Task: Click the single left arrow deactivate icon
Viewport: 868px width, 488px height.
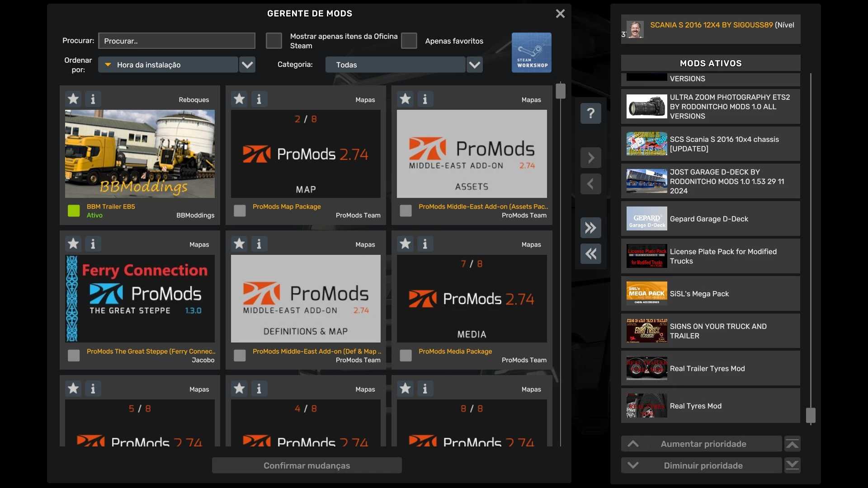Action: [590, 184]
